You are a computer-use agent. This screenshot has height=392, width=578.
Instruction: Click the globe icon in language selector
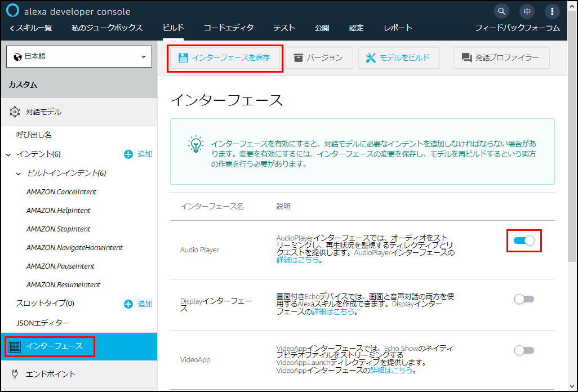(x=17, y=57)
